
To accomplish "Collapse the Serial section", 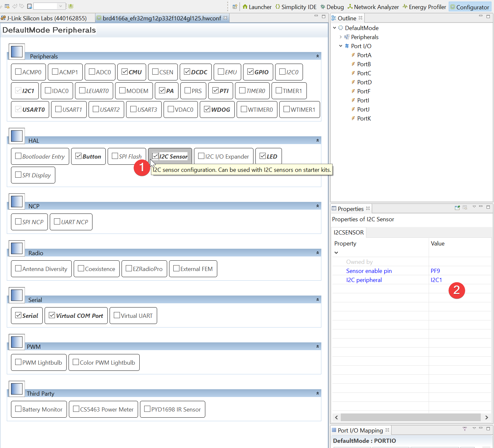I will click(317, 300).
